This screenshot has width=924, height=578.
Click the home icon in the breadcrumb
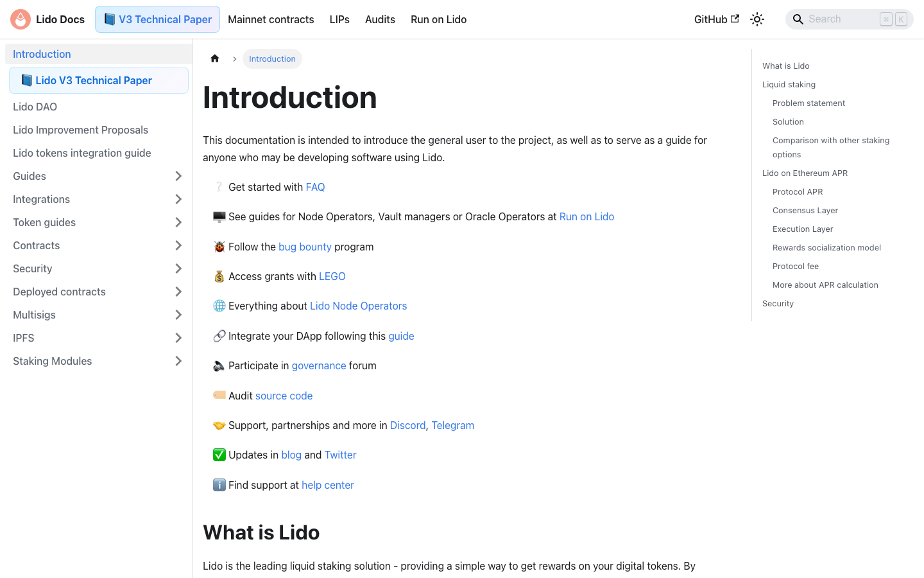pos(214,58)
